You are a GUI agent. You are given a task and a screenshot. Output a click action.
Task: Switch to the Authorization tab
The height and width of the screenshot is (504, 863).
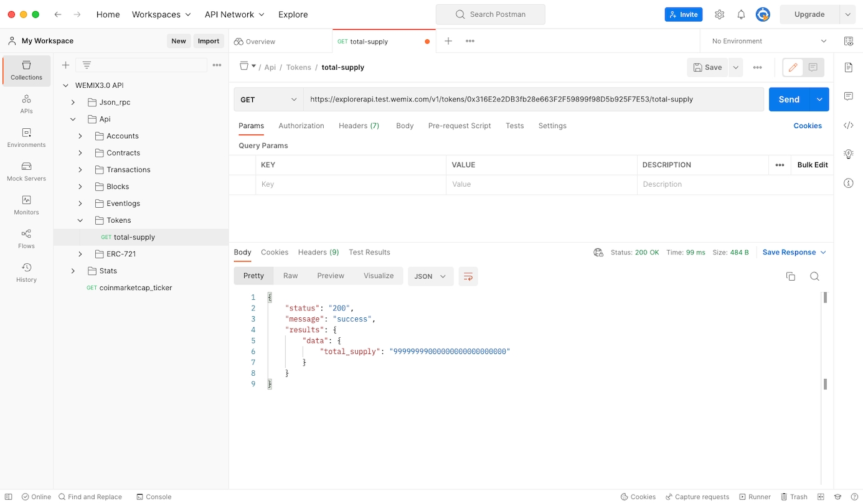point(301,126)
